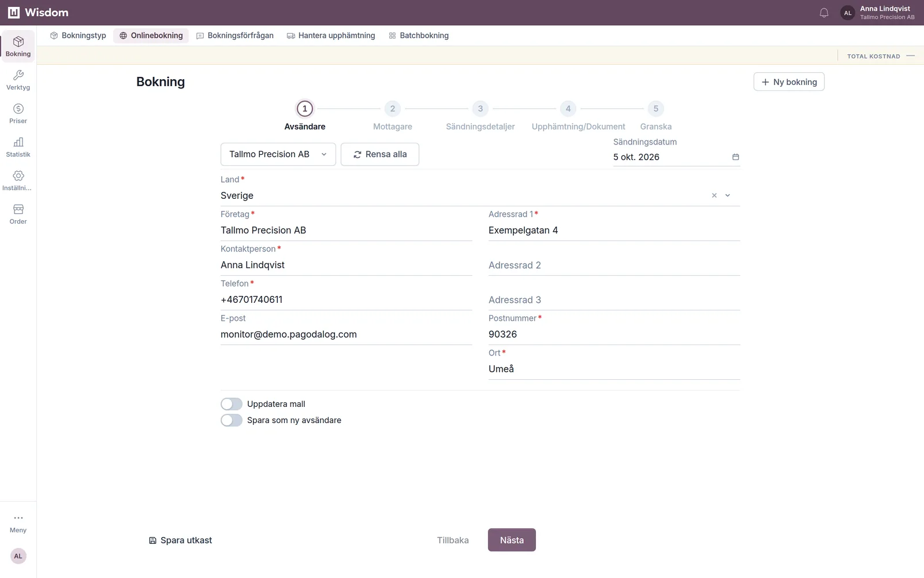
Task: Click the Postnummer field
Action: tap(614, 334)
